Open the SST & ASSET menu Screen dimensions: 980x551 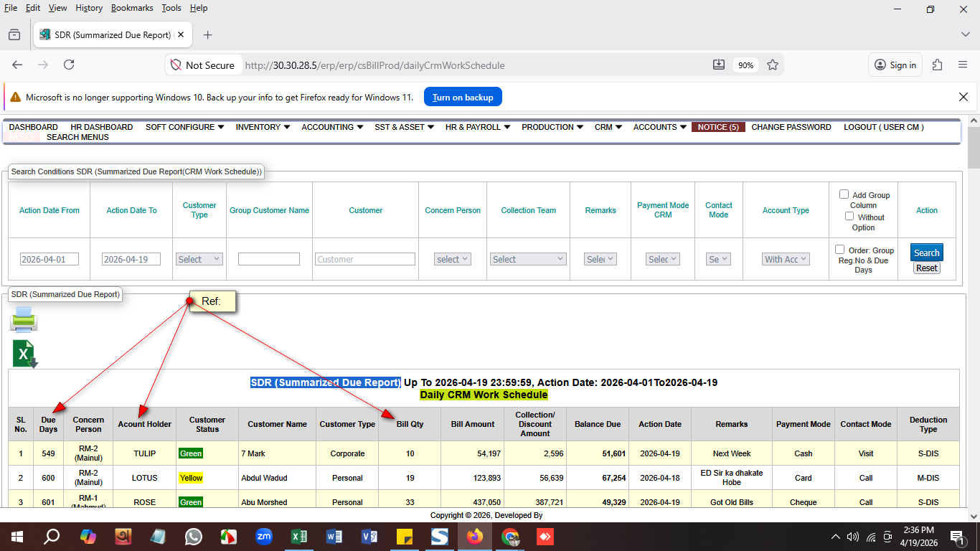[x=404, y=127]
